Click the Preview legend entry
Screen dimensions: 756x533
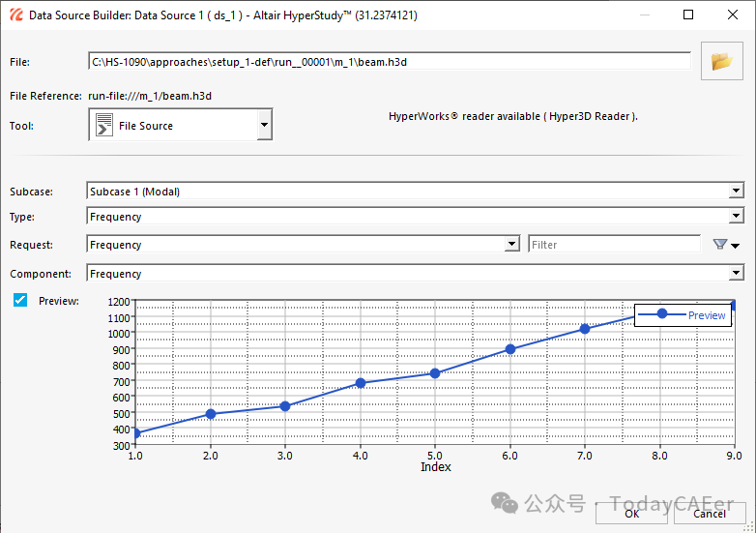pos(683,315)
